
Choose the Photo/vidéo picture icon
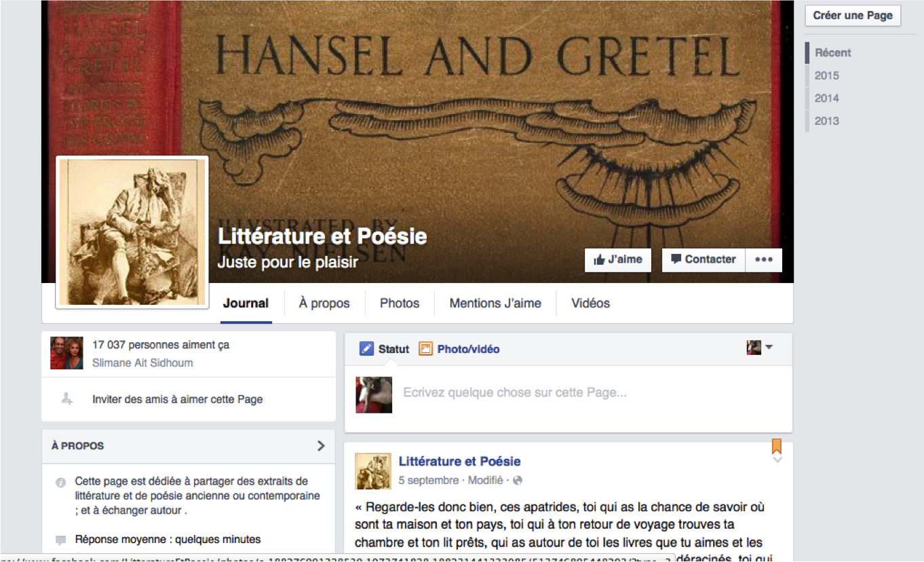click(x=425, y=349)
